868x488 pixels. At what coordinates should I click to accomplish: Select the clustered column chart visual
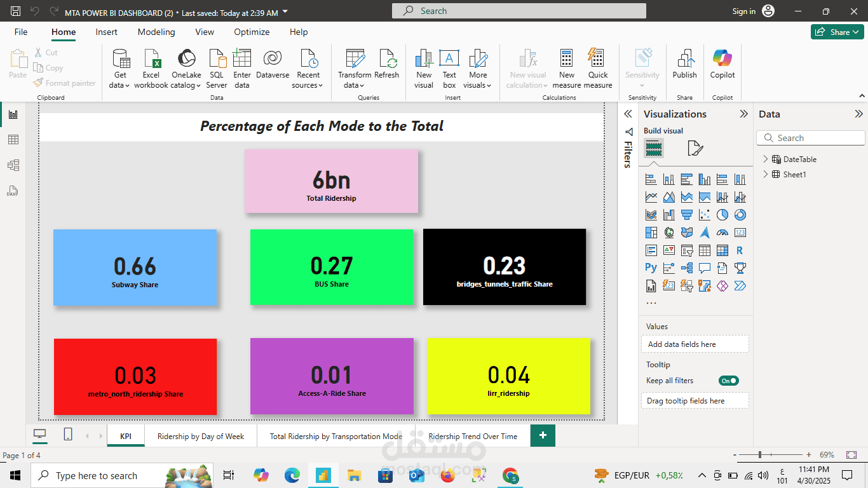point(704,180)
